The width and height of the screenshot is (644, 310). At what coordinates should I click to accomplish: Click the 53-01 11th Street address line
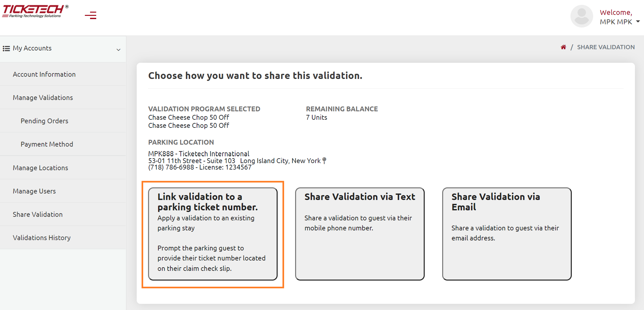(235, 161)
